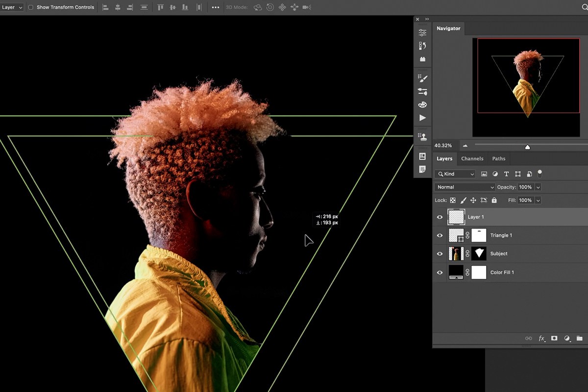Viewport: 588px width, 392px height.
Task: Open the Swatches palette icon
Action: pos(422,104)
